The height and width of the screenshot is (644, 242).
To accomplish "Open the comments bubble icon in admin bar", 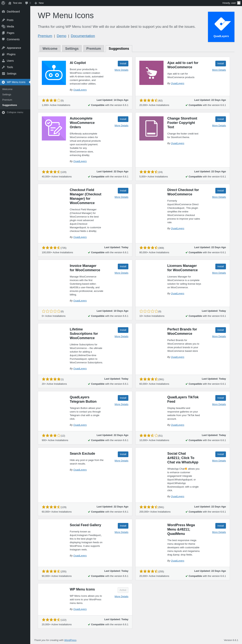I will click(x=26, y=3).
